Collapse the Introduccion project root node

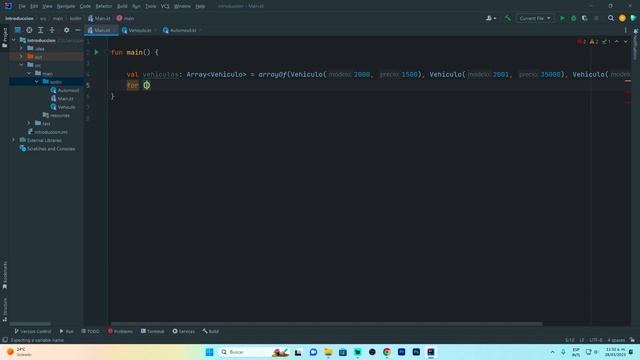tap(13, 40)
